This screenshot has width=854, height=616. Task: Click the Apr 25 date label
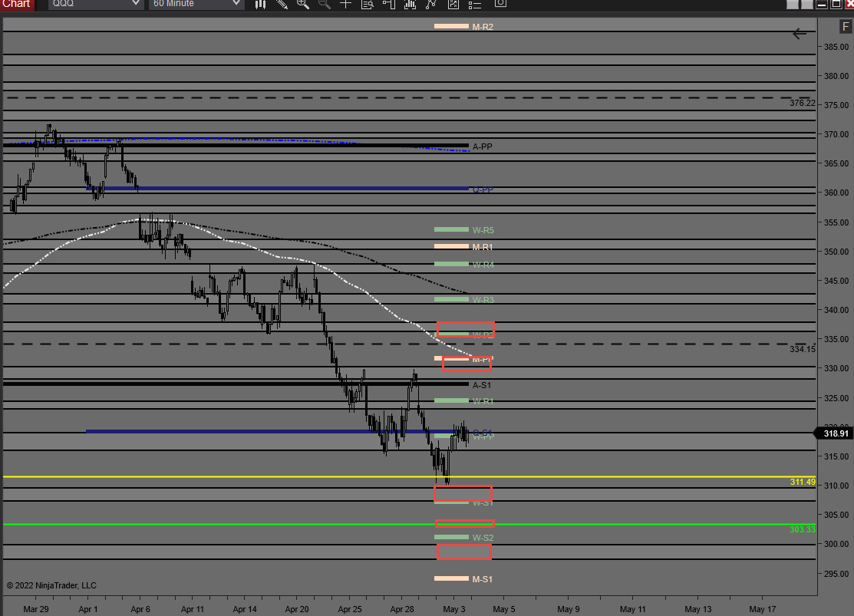click(350, 609)
